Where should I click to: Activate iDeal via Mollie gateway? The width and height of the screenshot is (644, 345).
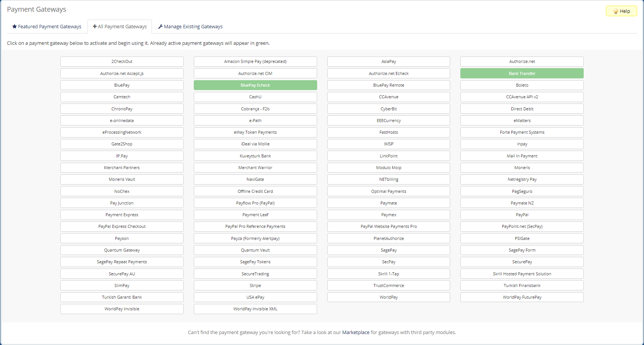(255, 144)
